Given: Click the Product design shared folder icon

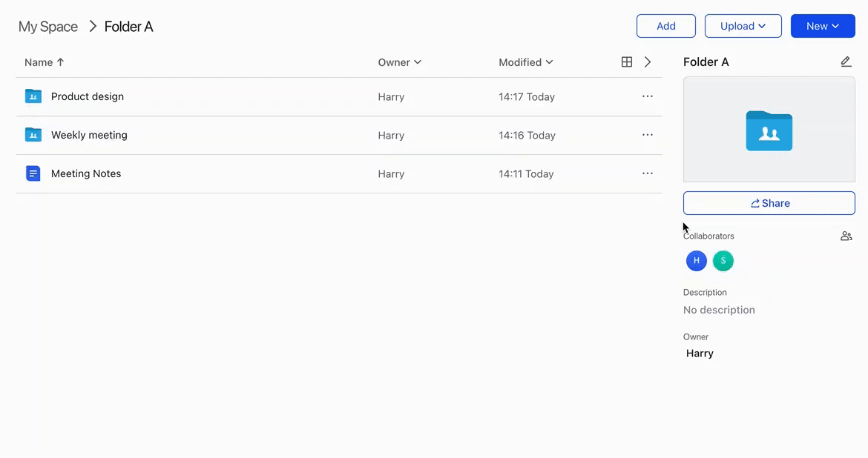Looking at the screenshot, I should 33,96.
